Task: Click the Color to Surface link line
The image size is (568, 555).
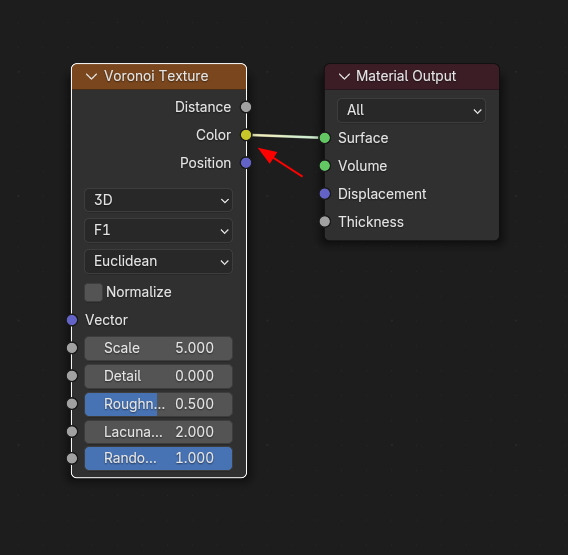Action: pyautogui.click(x=285, y=136)
